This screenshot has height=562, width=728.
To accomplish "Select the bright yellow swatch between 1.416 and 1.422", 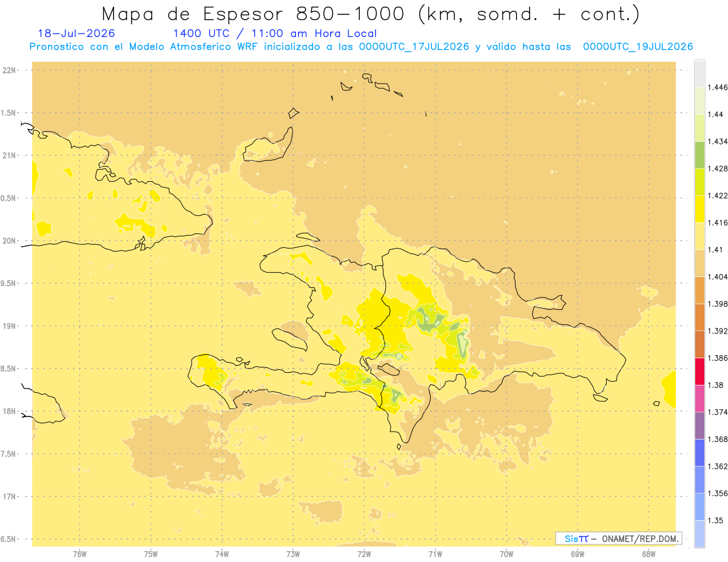I will 699,209.
